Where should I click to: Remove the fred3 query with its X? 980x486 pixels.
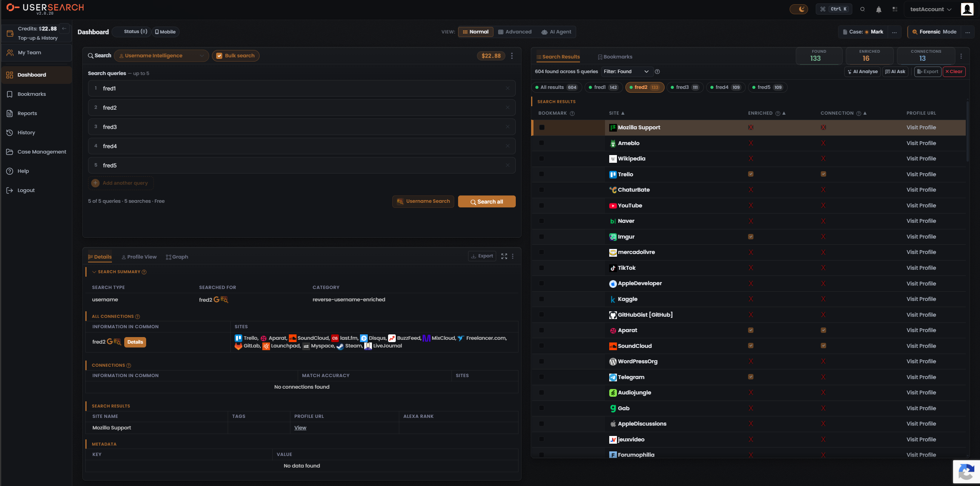508,127
